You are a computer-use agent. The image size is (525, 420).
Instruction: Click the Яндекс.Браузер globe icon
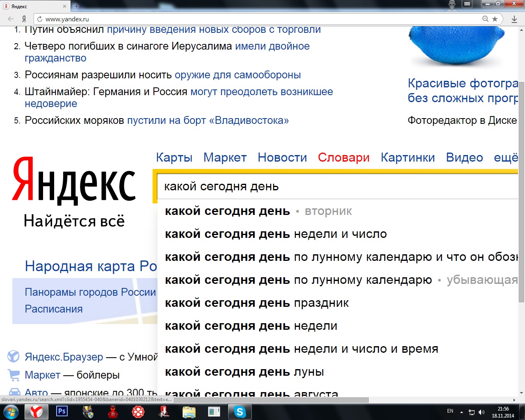[x=14, y=356]
